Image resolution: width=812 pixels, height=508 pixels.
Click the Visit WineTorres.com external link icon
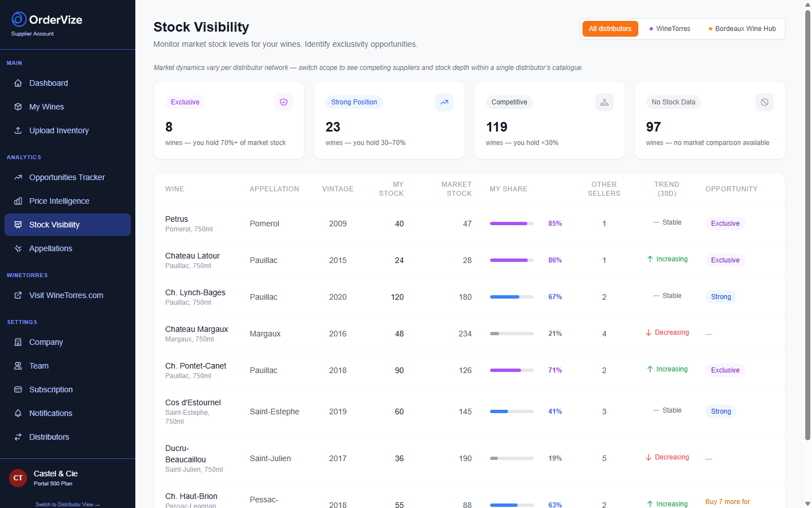click(x=18, y=295)
